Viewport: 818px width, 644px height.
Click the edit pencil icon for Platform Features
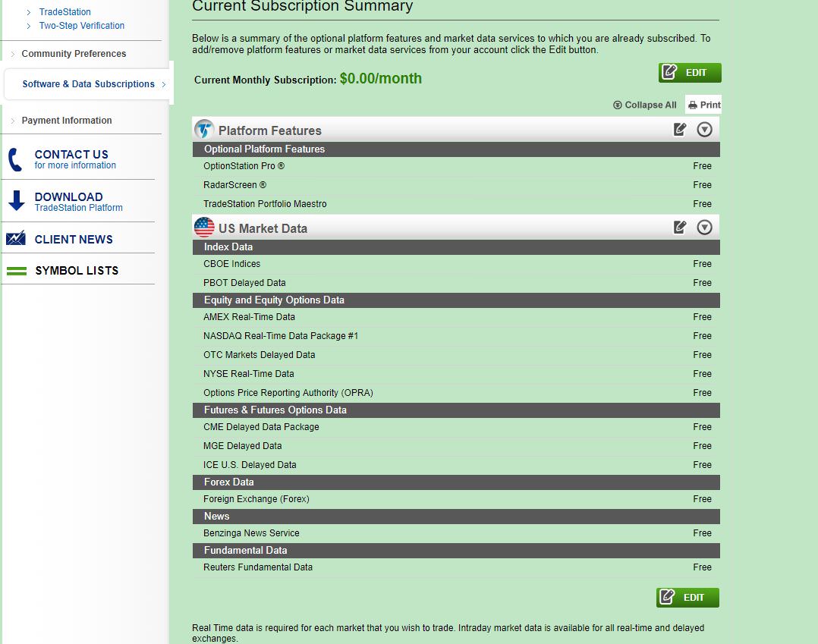pos(680,129)
